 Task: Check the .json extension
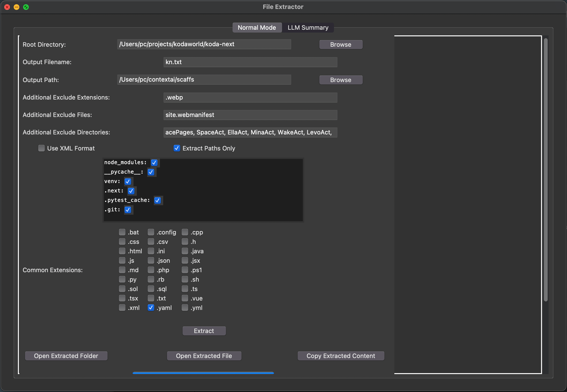point(151,260)
